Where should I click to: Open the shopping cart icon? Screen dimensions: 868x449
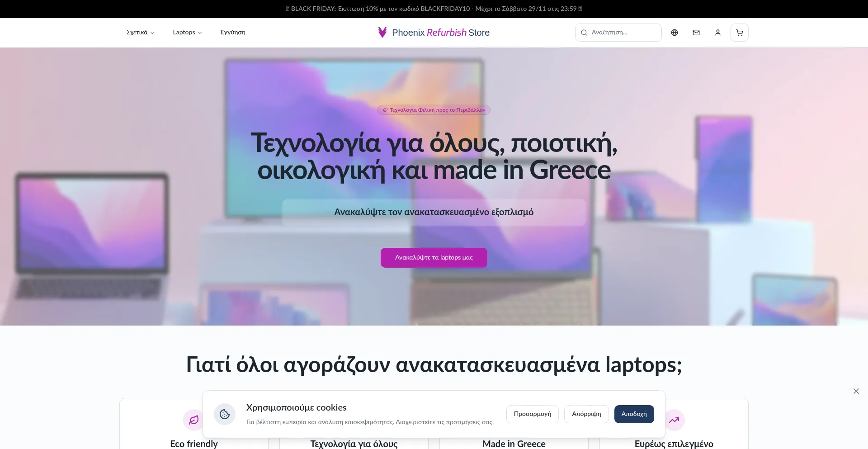(740, 33)
